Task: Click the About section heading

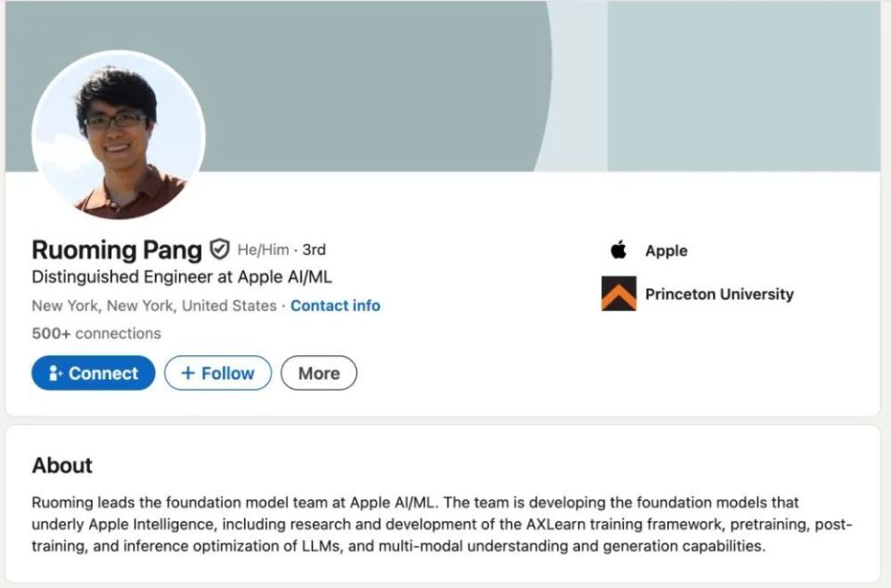Action: click(62, 465)
